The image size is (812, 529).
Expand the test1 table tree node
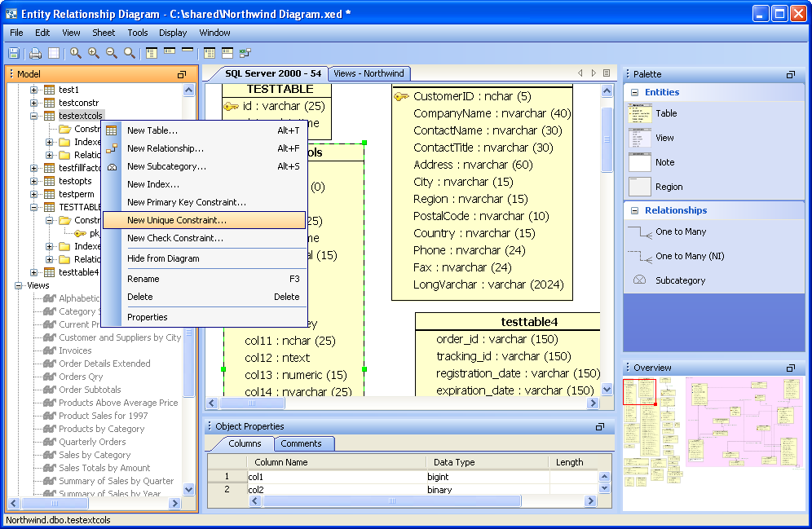click(34, 90)
